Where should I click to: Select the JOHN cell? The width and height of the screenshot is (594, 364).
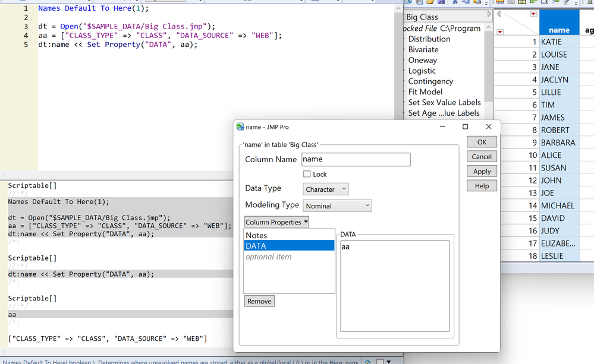tap(560, 181)
